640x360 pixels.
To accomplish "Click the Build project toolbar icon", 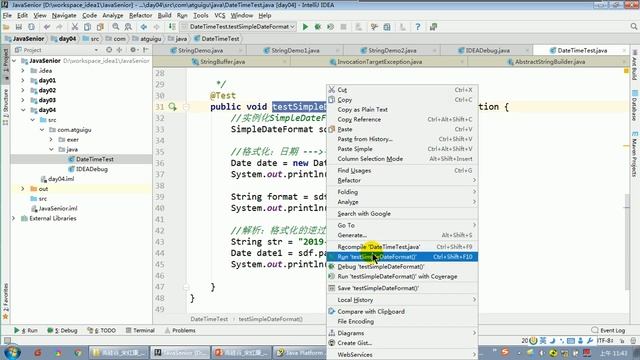I will (172, 27).
